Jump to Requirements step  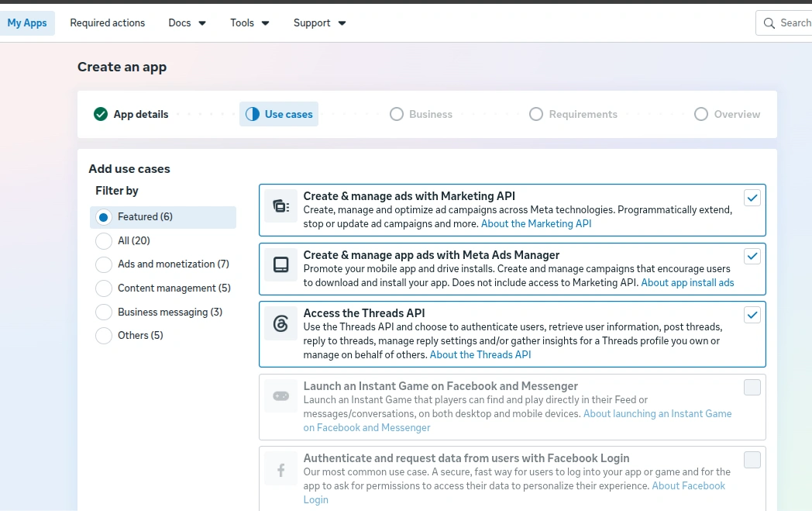(573, 114)
